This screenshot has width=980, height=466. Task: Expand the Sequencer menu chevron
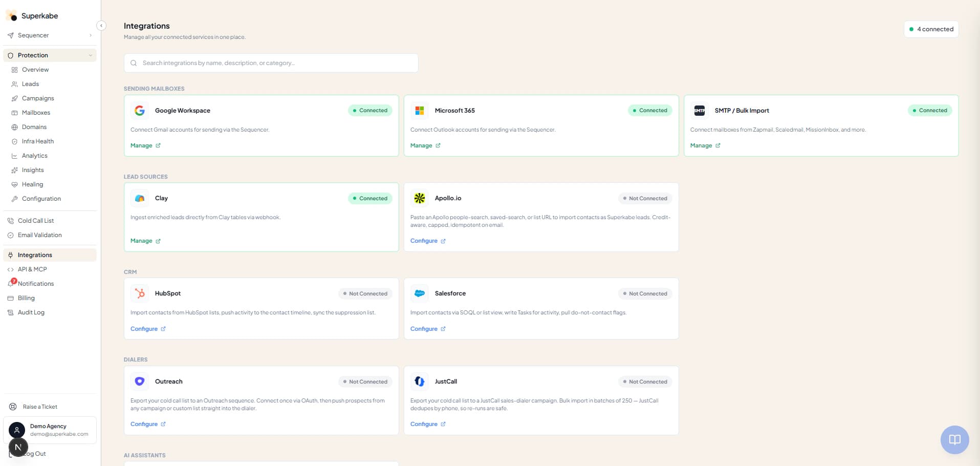coord(91,35)
